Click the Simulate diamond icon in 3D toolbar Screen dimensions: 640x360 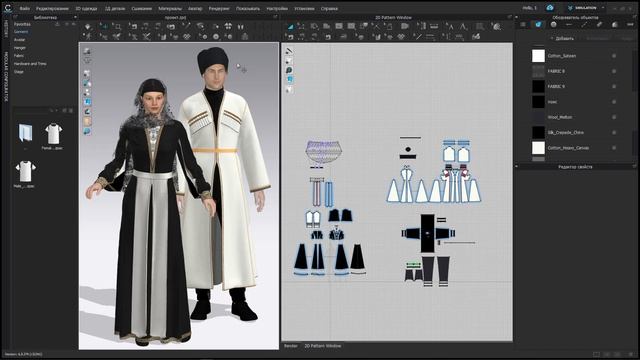88,27
